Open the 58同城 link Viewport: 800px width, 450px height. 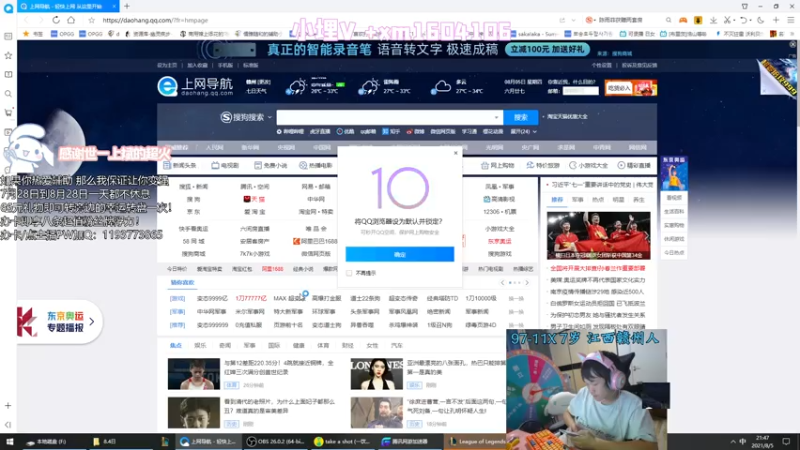click(193, 241)
